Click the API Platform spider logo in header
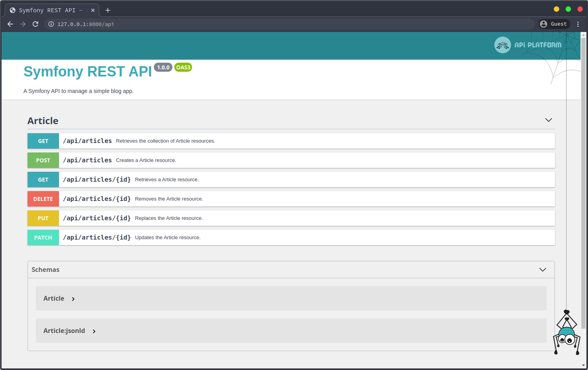Viewport: 588px width, 370px height. (503, 45)
